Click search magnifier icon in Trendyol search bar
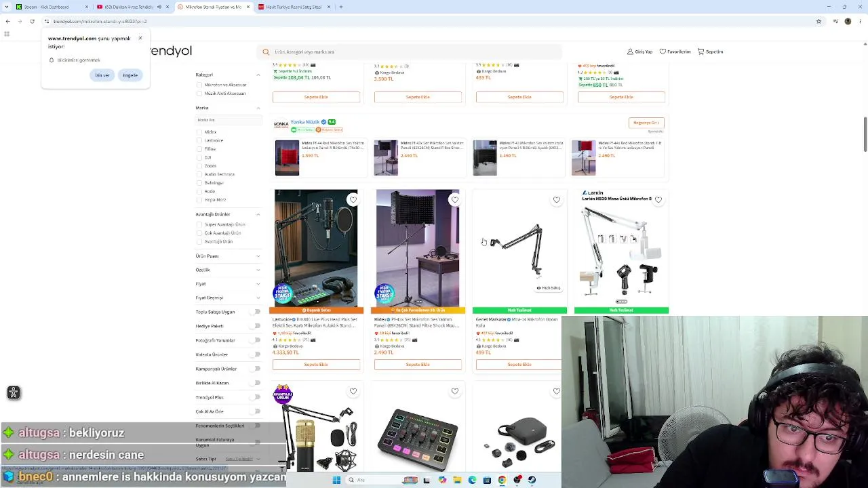The width and height of the screenshot is (868, 488). pos(266,52)
